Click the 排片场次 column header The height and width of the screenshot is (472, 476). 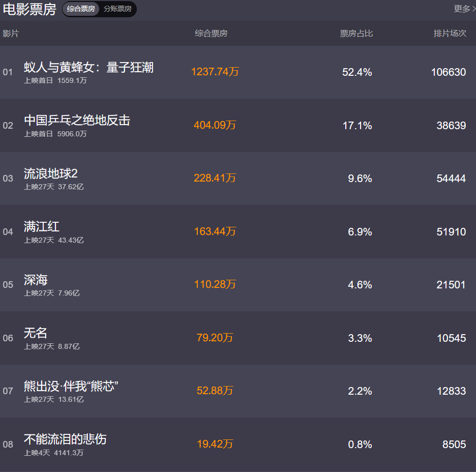pyautogui.click(x=450, y=34)
